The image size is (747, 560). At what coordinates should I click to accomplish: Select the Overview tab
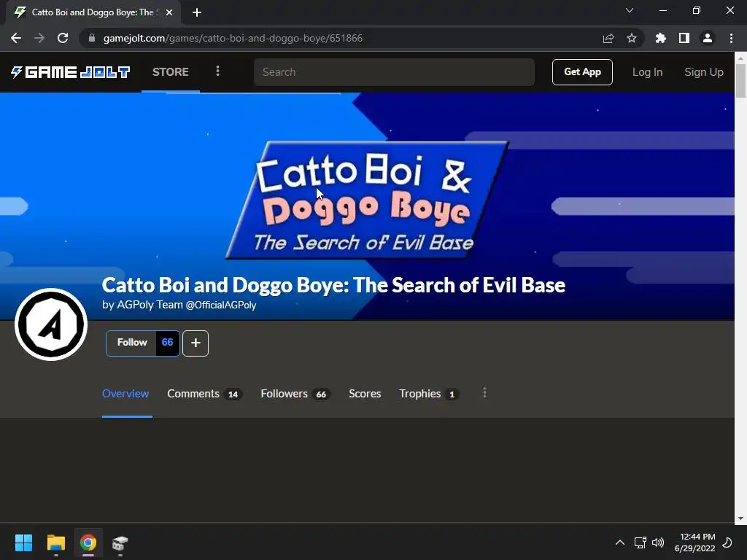[125, 394]
